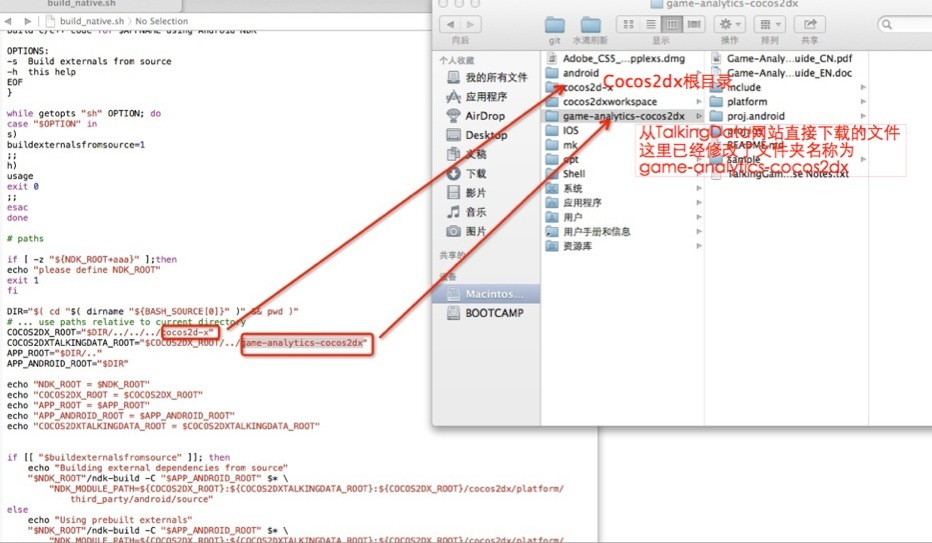Viewport: 932px width, 543px height.
Task: Switch Finder to Cover Flow view
Action: pos(694,24)
